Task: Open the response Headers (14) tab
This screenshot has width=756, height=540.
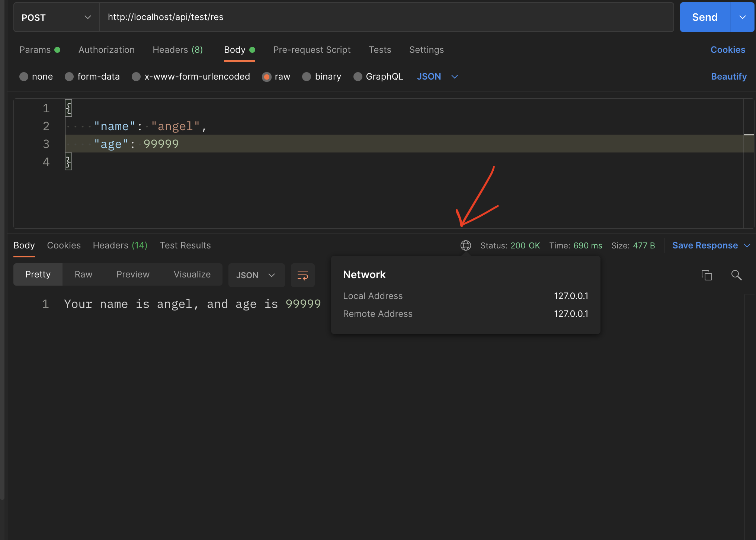Action: click(x=120, y=245)
